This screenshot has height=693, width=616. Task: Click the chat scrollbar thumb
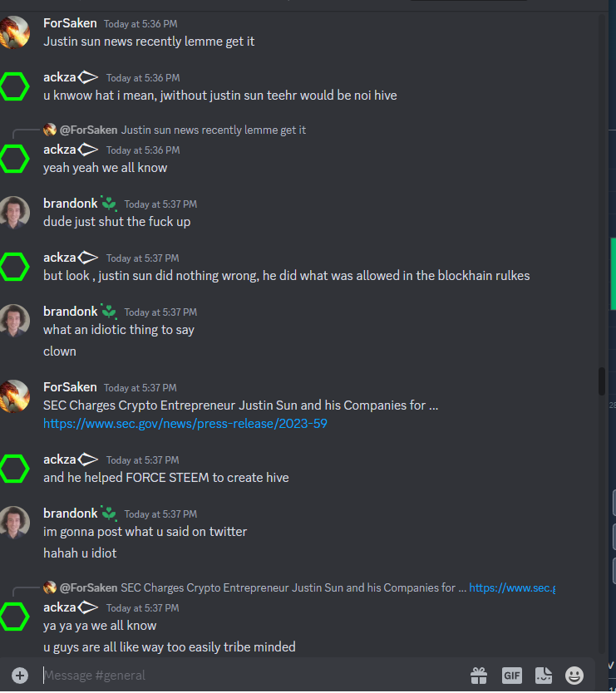pos(601,381)
